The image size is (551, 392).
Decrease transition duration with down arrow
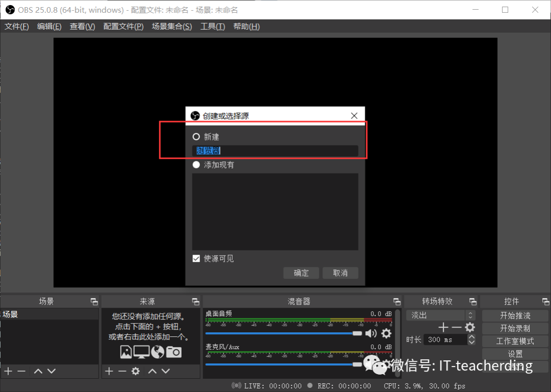coord(471,342)
